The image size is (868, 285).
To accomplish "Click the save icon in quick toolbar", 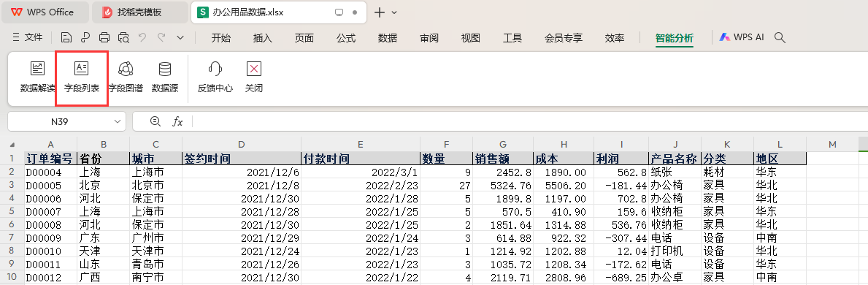I will coord(66,38).
